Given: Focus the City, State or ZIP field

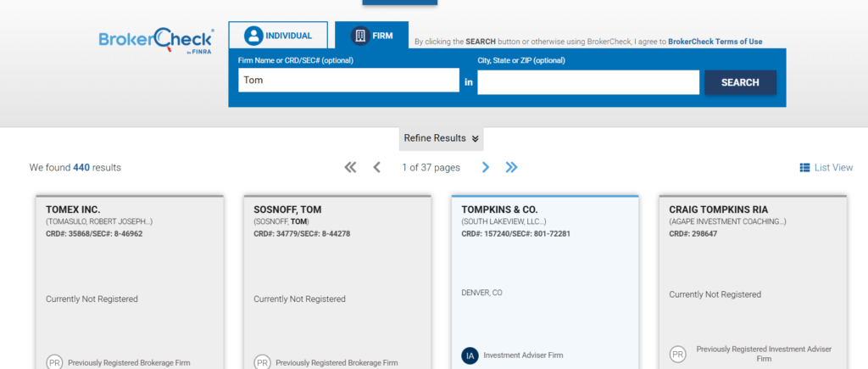Looking at the screenshot, I should tap(587, 82).
